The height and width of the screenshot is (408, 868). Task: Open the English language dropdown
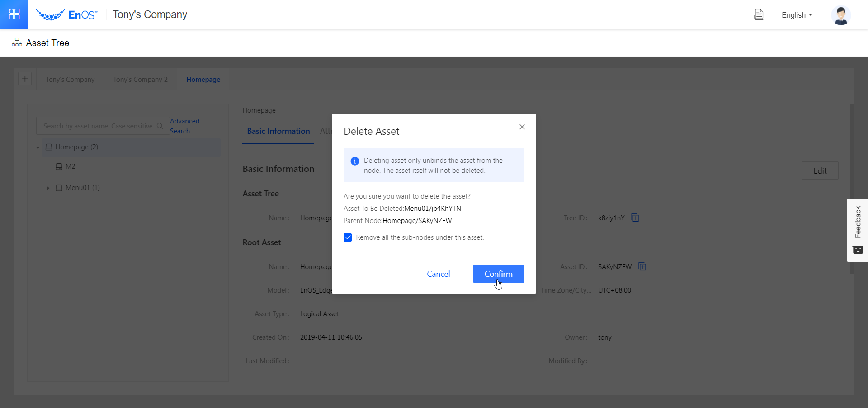tap(797, 15)
